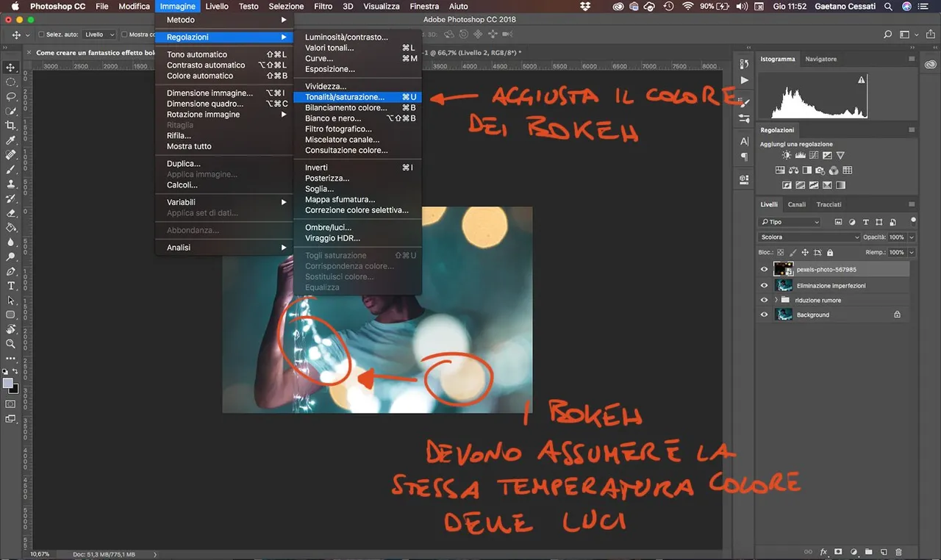Hide the Eliminazione imperfezioni layer
This screenshot has height=560, width=941.
click(765, 285)
